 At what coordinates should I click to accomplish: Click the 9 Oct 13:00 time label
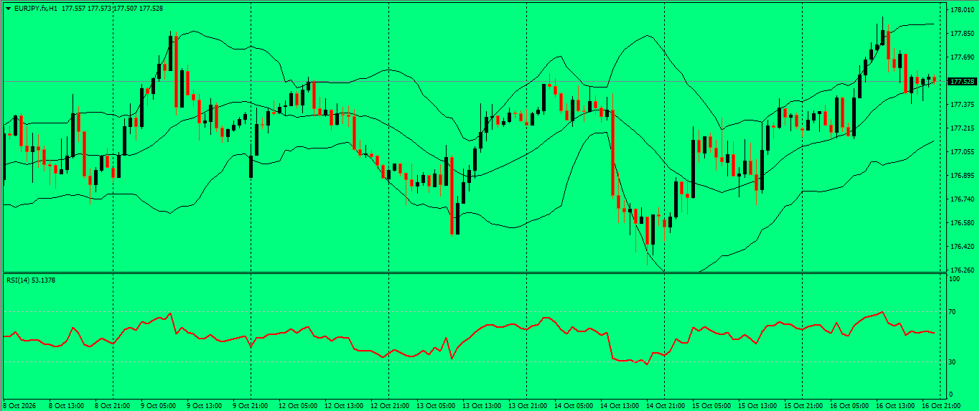[204, 406]
